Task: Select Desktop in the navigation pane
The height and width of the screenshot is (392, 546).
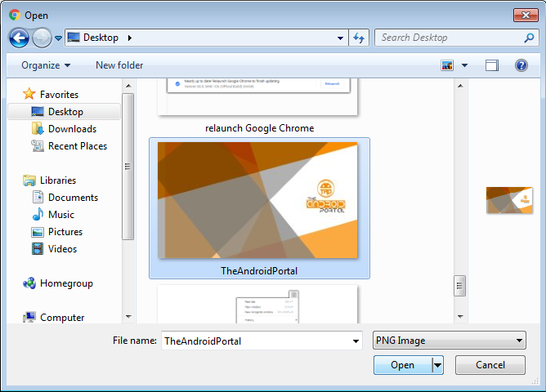Action: click(64, 112)
